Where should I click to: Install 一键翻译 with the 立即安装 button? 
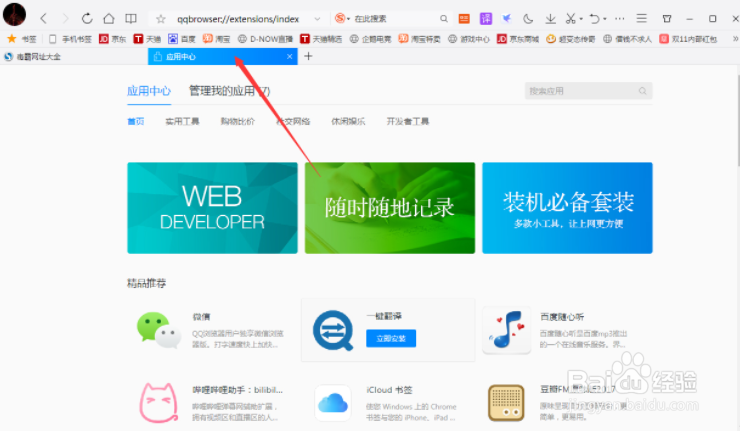tap(391, 338)
